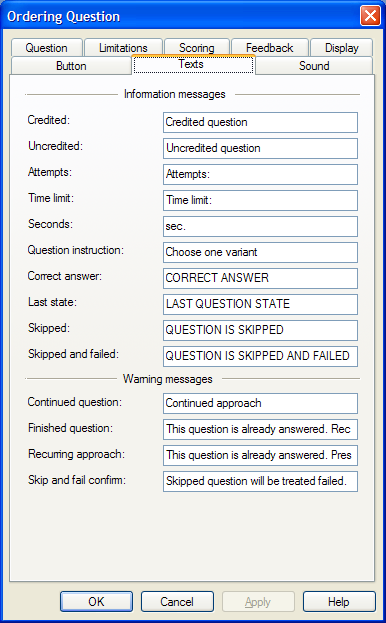
Task: Switch to the Question tab
Action: pyautogui.click(x=47, y=48)
